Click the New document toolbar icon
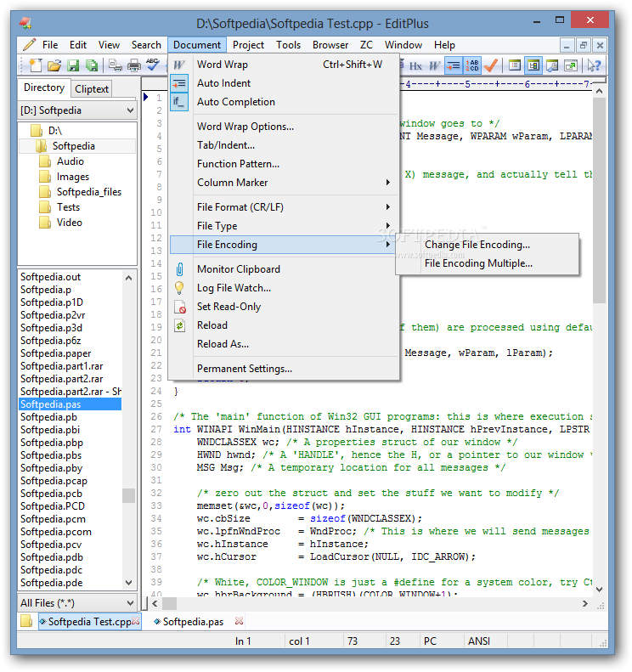 click(x=35, y=65)
